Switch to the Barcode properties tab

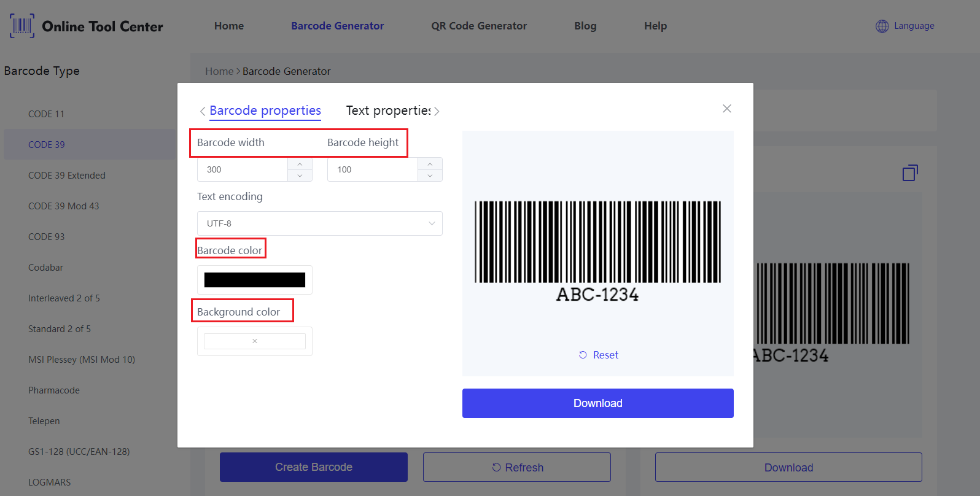pyautogui.click(x=265, y=110)
